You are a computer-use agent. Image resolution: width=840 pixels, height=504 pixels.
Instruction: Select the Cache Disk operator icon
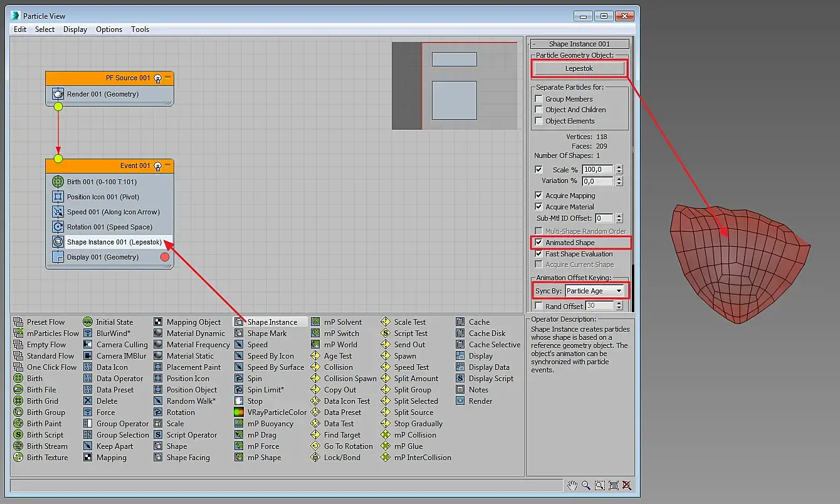coord(461,333)
